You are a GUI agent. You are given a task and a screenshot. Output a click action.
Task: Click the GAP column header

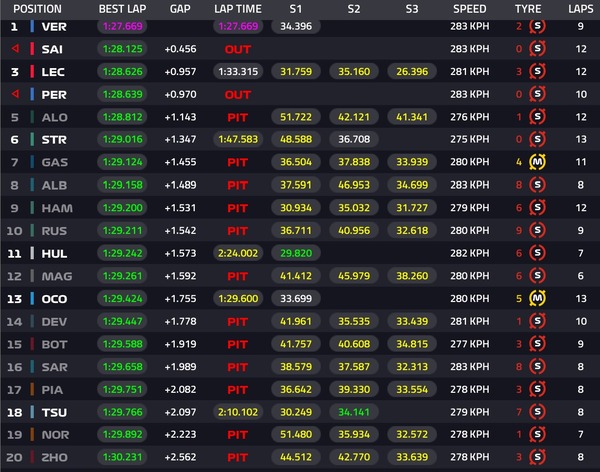[180, 9]
